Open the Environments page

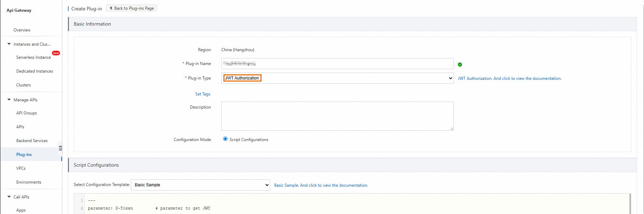(x=29, y=182)
